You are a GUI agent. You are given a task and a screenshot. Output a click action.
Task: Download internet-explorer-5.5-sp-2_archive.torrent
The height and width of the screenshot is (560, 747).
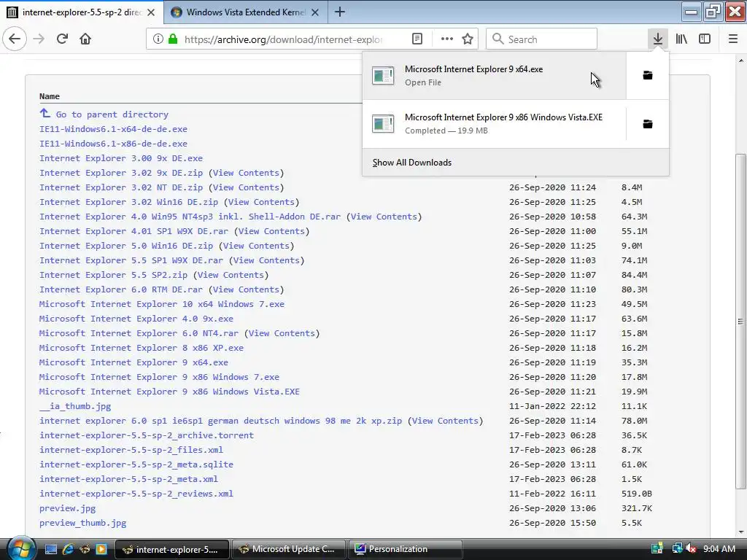pos(147,435)
